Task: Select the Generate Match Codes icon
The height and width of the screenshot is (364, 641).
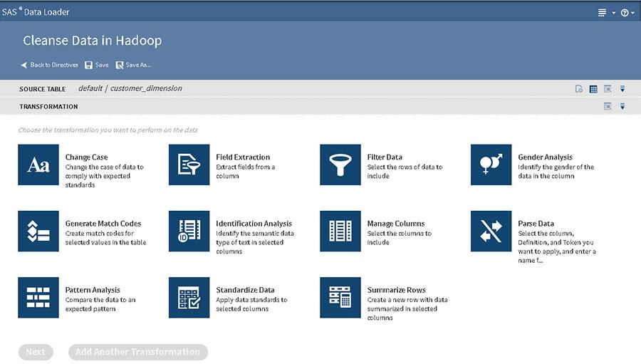Action: 38,231
